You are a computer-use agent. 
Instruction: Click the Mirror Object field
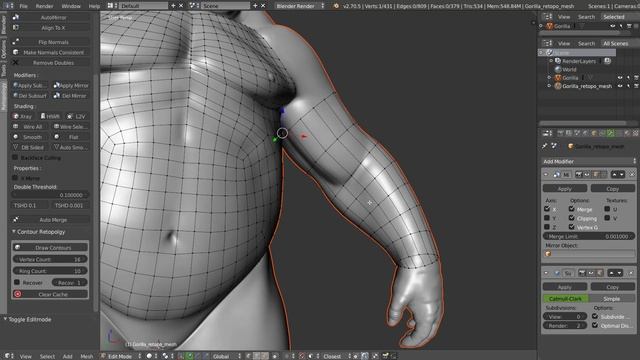point(589,254)
